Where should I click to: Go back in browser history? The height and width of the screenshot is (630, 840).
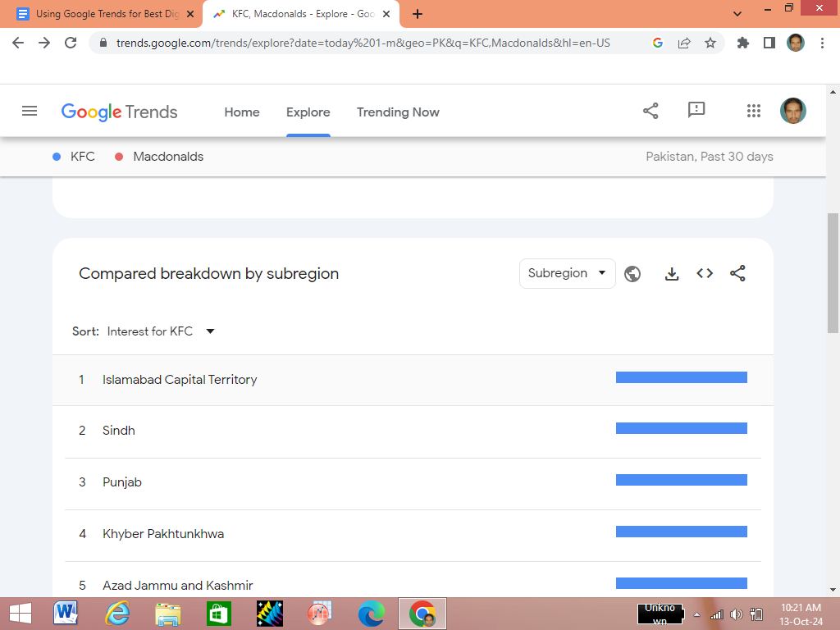point(18,43)
